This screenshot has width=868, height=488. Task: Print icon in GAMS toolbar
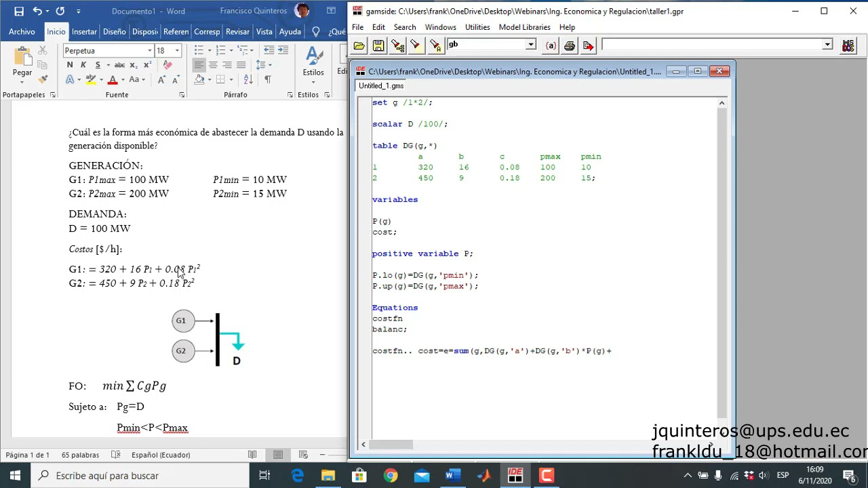point(570,45)
